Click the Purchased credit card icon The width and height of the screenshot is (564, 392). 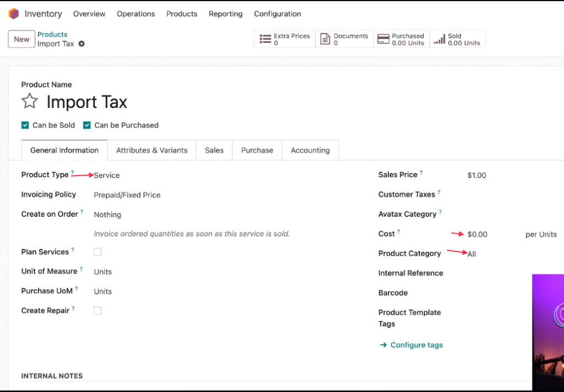[383, 39]
